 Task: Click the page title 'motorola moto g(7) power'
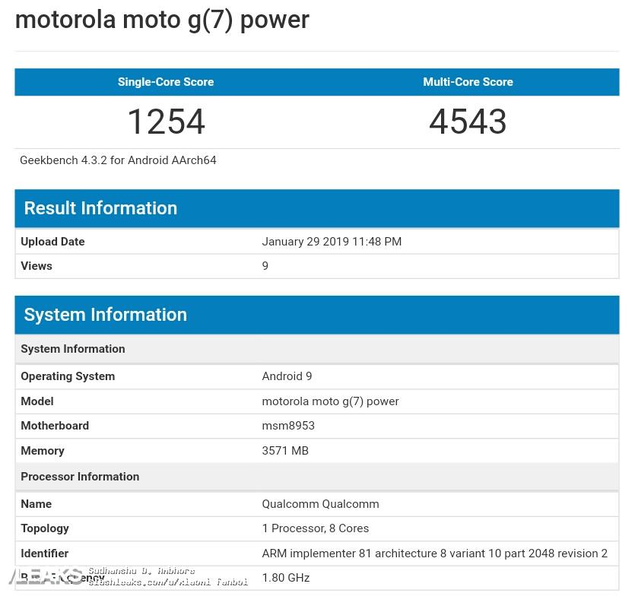pyautogui.click(x=162, y=20)
